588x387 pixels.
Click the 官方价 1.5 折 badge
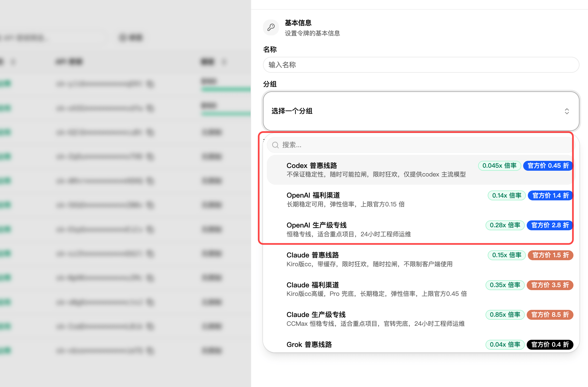click(x=551, y=255)
